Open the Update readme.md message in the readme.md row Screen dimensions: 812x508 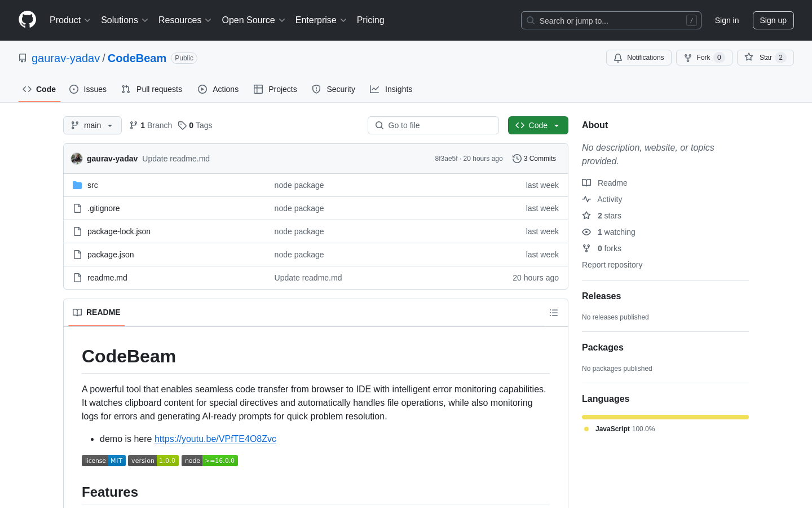308,278
